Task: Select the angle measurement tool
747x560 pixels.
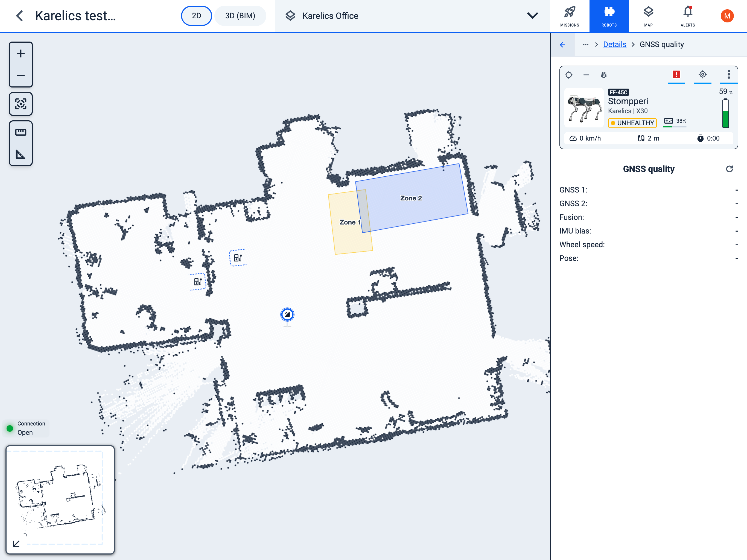Action: pos(21,154)
